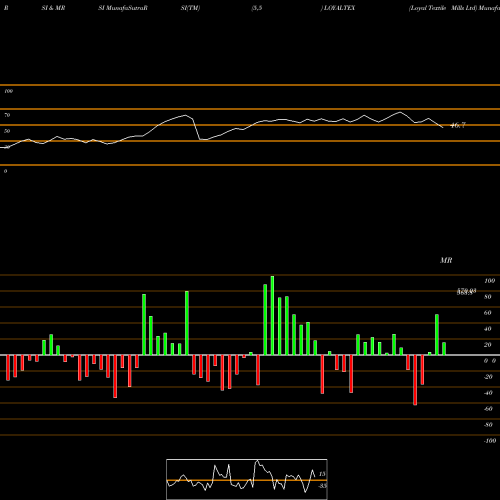Click the '46.7' current RSI value label

458,126
